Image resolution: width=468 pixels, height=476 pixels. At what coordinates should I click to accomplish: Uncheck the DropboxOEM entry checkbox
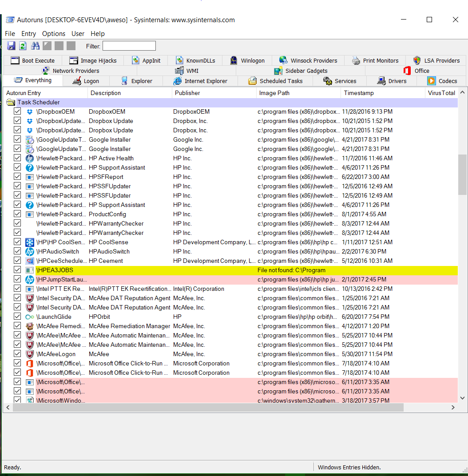pos(17,111)
